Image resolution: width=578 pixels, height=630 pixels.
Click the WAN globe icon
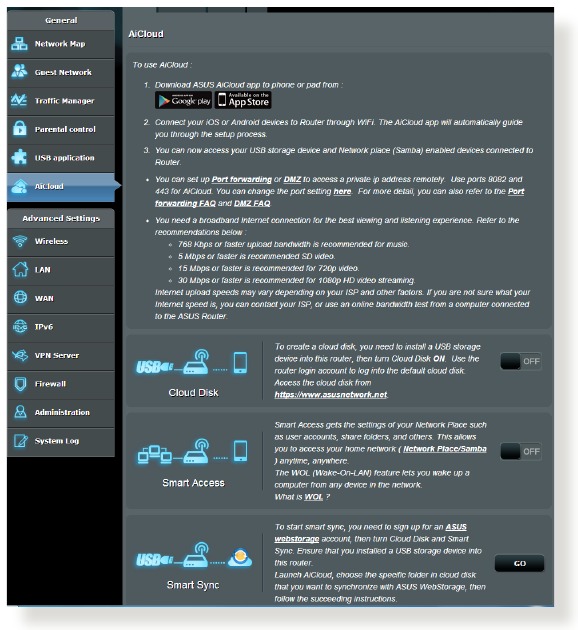click(20, 297)
